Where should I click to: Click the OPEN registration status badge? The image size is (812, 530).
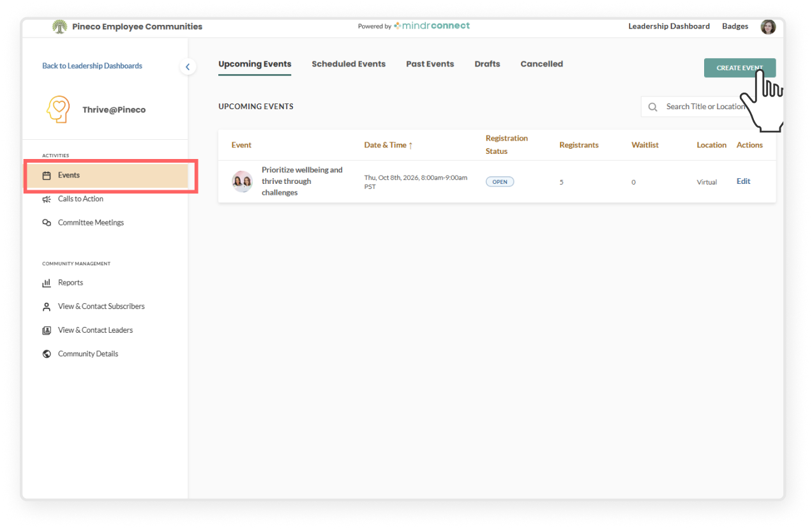pyautogui.click(x=500, y=182)
